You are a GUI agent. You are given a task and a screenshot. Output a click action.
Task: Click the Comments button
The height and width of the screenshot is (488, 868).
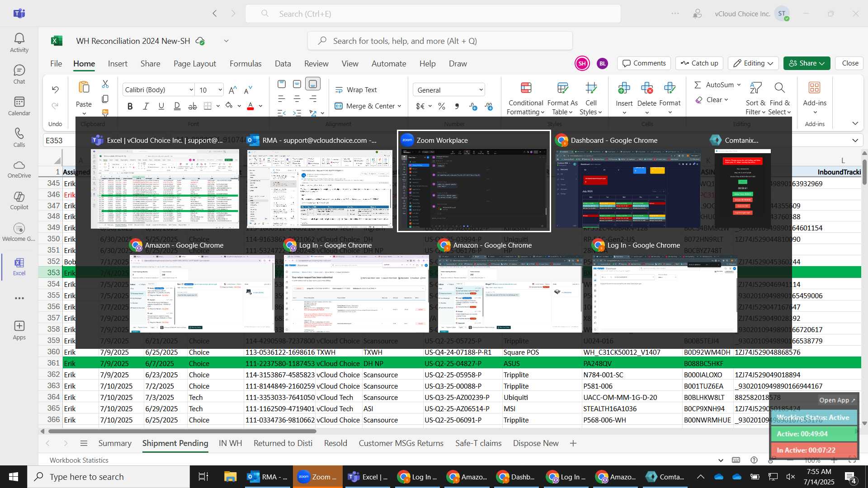[644, 63]
